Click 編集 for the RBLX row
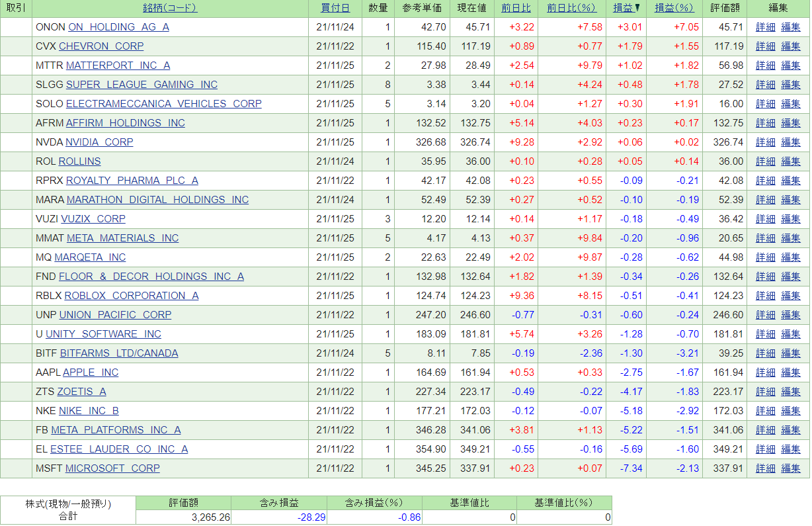 [x=791, y=296]
